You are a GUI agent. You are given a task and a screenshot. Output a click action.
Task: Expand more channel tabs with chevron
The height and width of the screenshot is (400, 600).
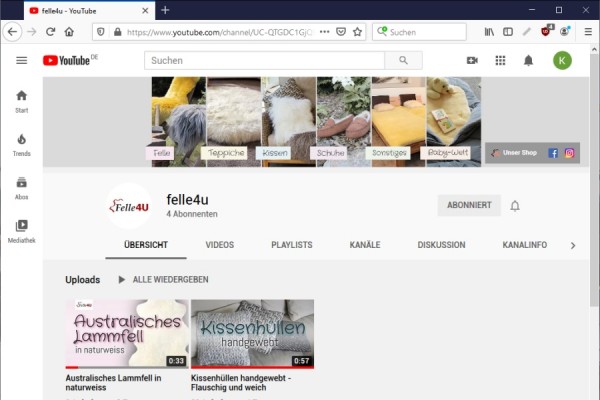[x=572, y=245]
